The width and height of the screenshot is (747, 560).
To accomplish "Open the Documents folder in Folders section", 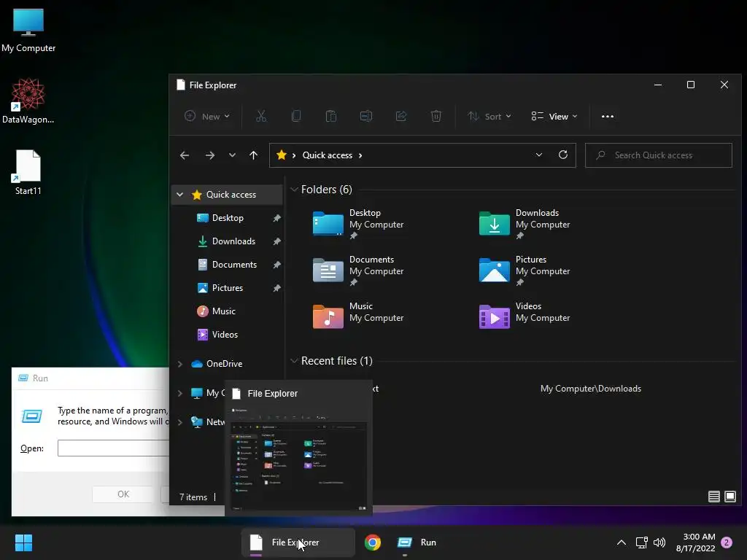I will [x=358, y=270].
